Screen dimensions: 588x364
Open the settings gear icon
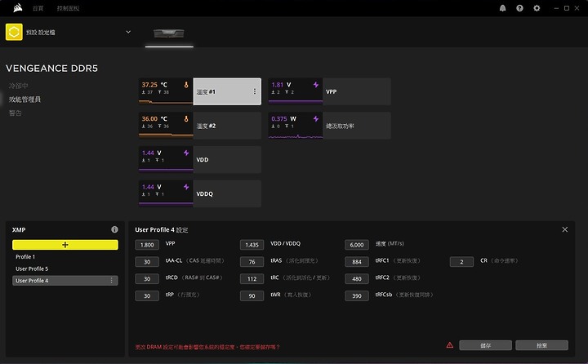537,8
